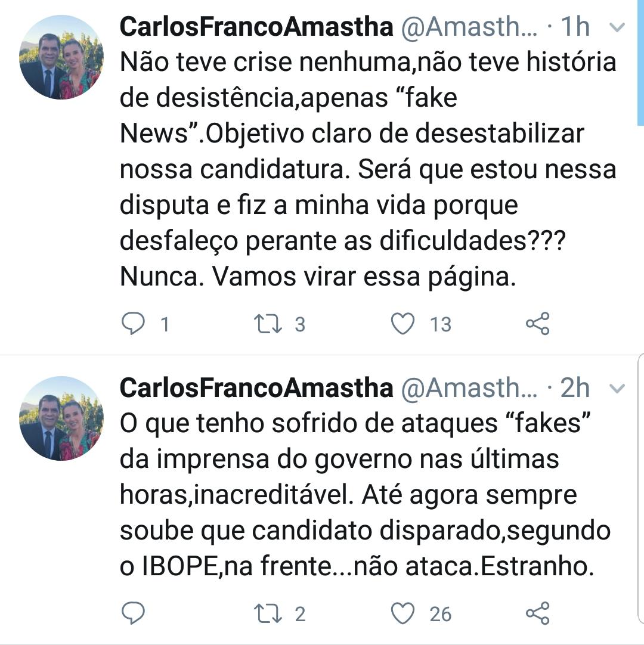This screenshot has width=644, height=645.
Task: Share the first tweet posted 1h ago
Action: [537, 324]
